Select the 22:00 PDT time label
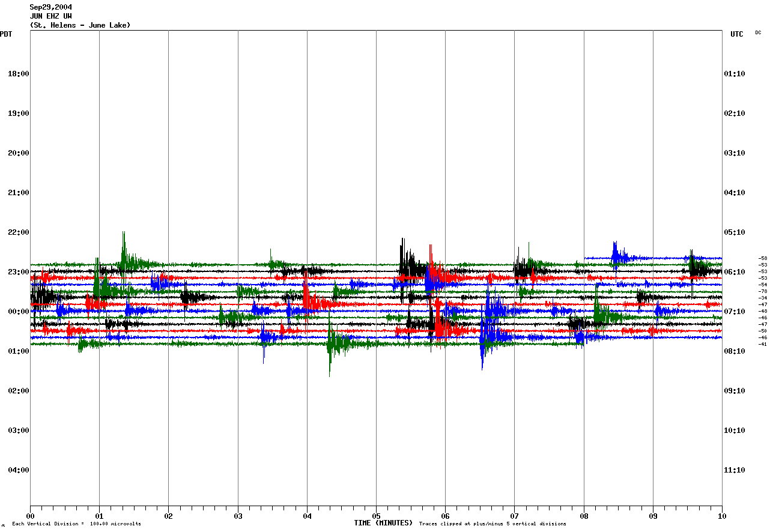 pyautogui.click(x=19, y=232)
